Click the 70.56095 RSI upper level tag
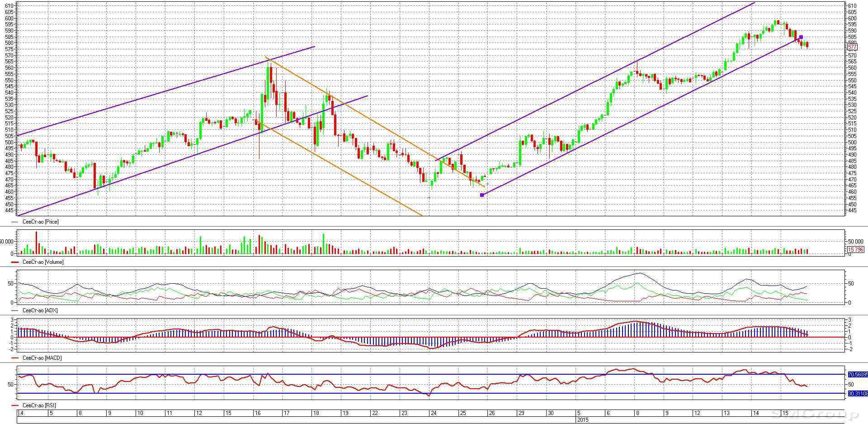The image size is (868, 424). pyautogui.click(x=858, y=375)
